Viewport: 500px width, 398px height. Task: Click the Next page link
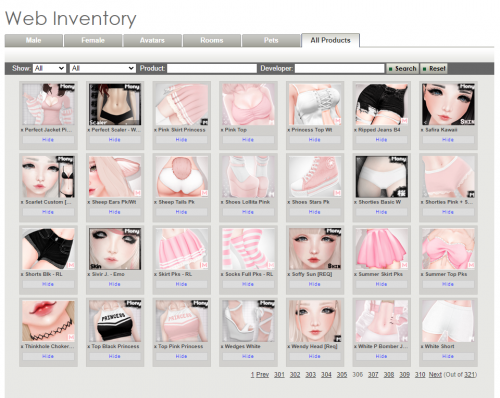435,375
